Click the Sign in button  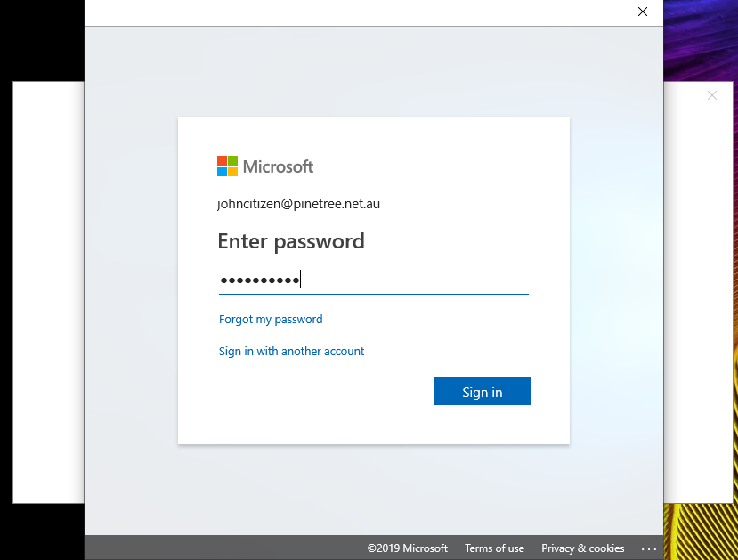[482, 391]
